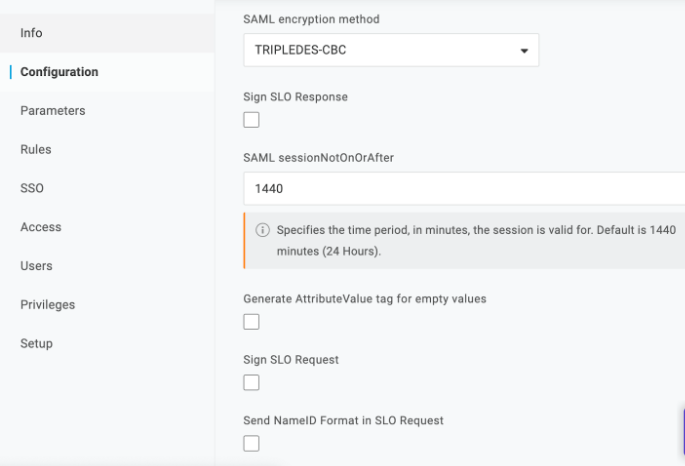The height and width of the screenshot is (466, 685).
Task: Click the info icon beside session help text
Action: 263,230
